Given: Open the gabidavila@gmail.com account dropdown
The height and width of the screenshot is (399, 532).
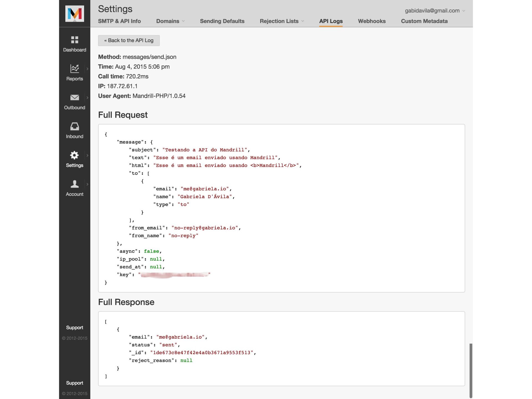Looking at the screenshot, I should 435,11.
